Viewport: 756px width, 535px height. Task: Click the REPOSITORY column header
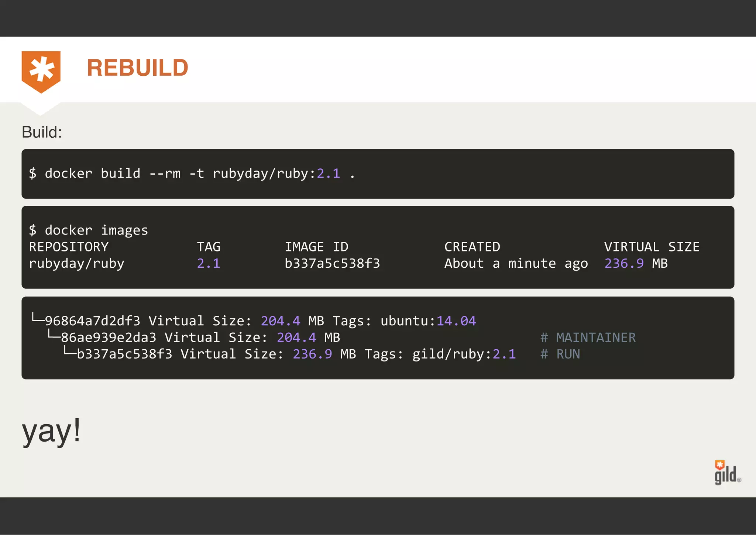tap(69, 247)
